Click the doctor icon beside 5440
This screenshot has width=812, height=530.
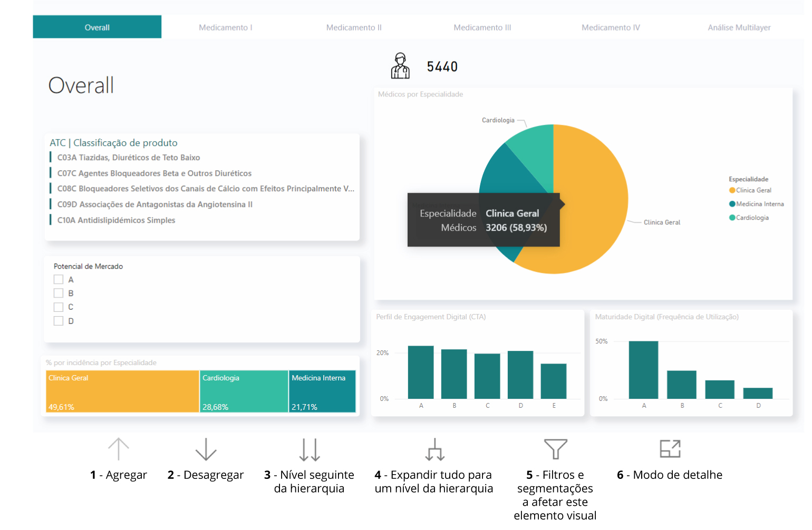coord(400,66)
